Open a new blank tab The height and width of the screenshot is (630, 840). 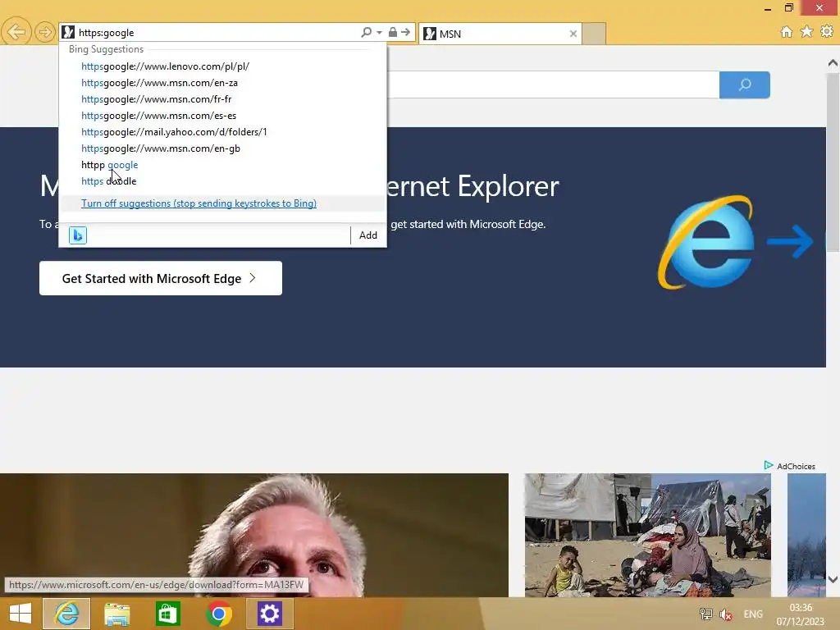pos(594,34)
